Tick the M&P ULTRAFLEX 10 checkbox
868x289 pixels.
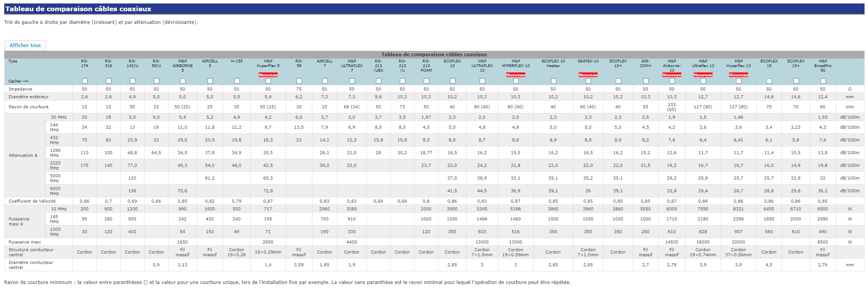(x=482, y=81)
